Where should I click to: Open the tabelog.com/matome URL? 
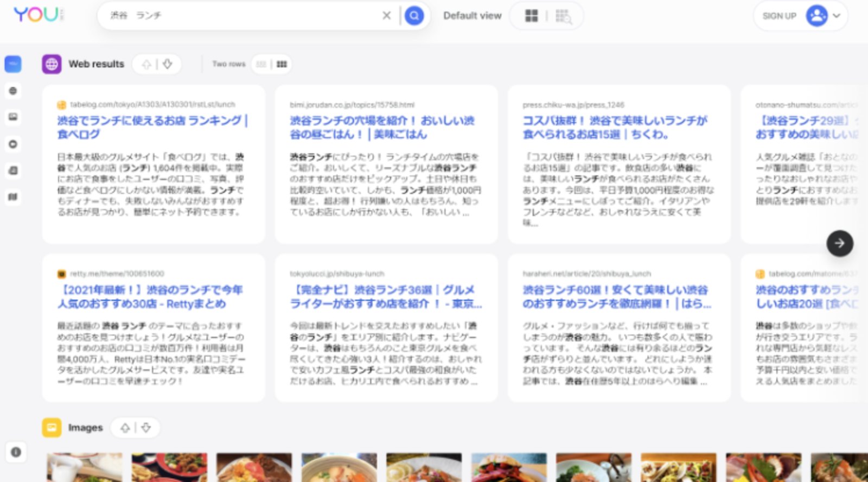[813, 274]
